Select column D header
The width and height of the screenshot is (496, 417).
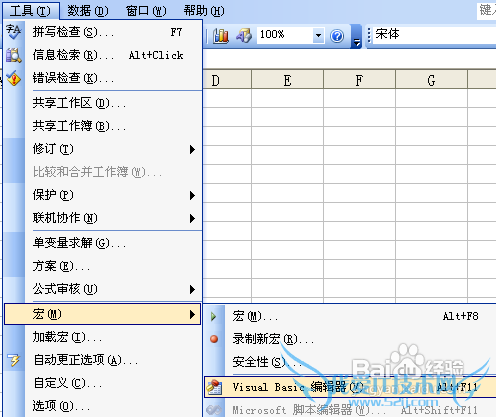pos(227,80)
